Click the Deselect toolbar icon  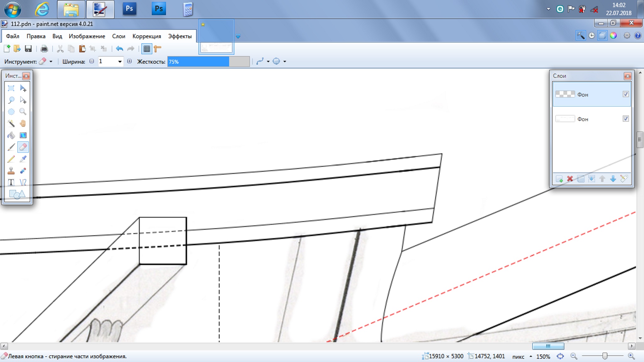[104, 48]
